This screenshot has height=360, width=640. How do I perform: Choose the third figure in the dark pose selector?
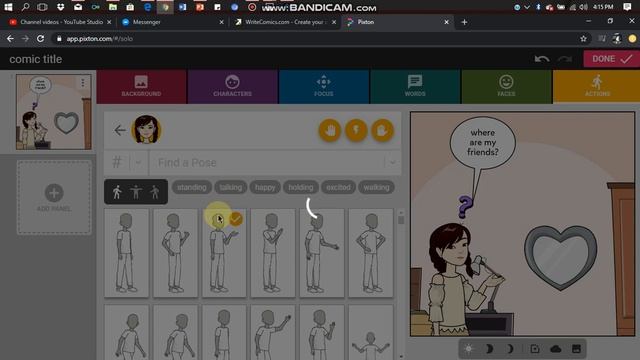coord(155,192)
